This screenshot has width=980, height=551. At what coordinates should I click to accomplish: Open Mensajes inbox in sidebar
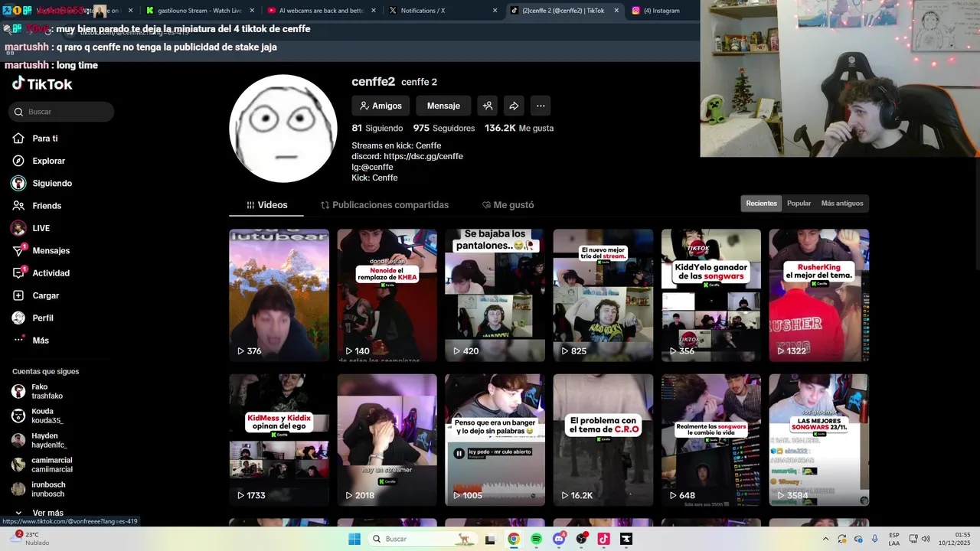pos(51,250)
